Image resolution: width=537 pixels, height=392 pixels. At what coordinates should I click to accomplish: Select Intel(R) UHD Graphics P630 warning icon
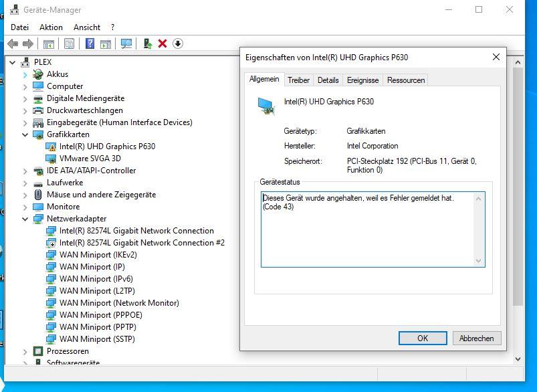point(51,146)
